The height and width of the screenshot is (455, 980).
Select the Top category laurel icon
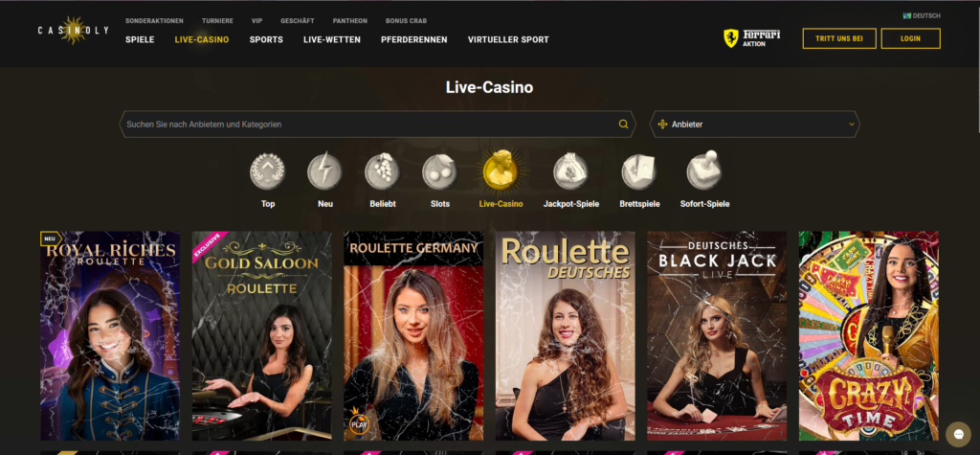pyautogui.click(x=268, y=171)
